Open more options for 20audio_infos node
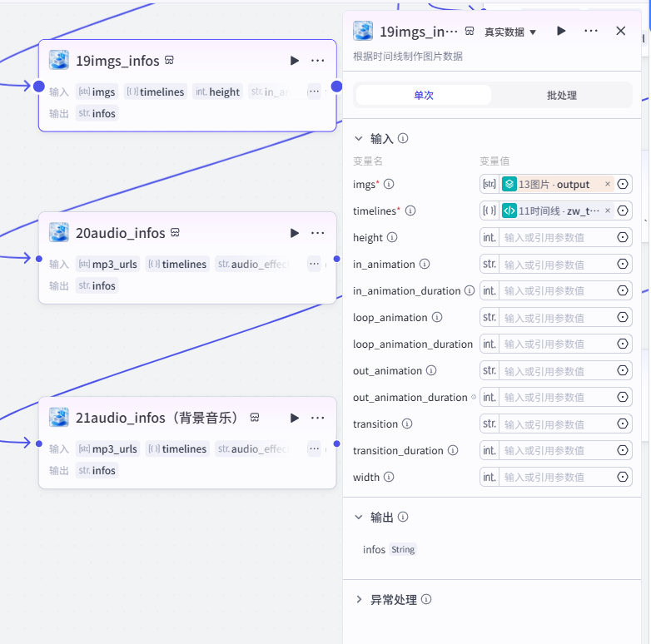 click(318, 233)
